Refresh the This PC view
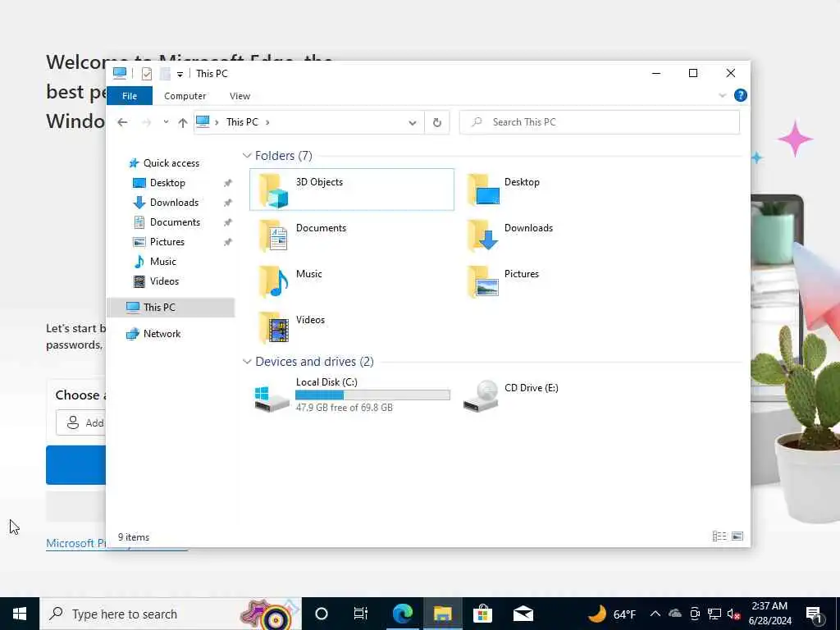The height and width of the screenshot is (630, 840). coord(437,123)
